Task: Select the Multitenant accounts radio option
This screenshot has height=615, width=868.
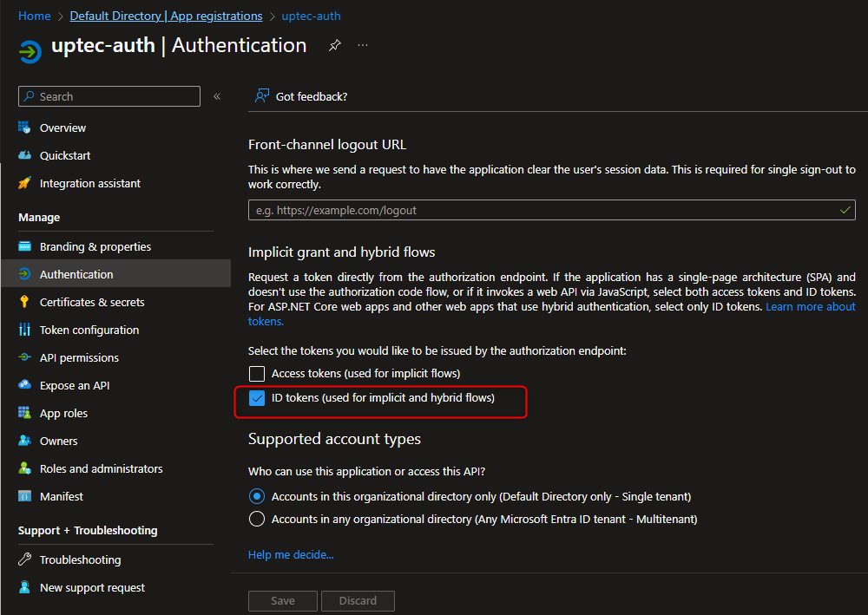Action: 257,520
